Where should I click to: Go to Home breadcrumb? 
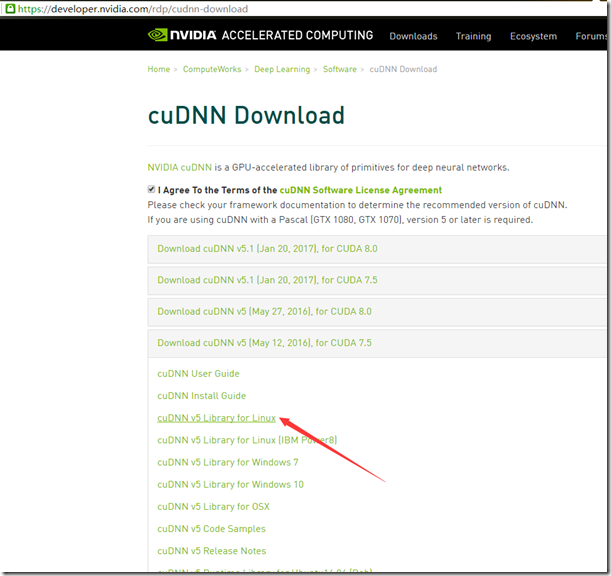[159, 69]
